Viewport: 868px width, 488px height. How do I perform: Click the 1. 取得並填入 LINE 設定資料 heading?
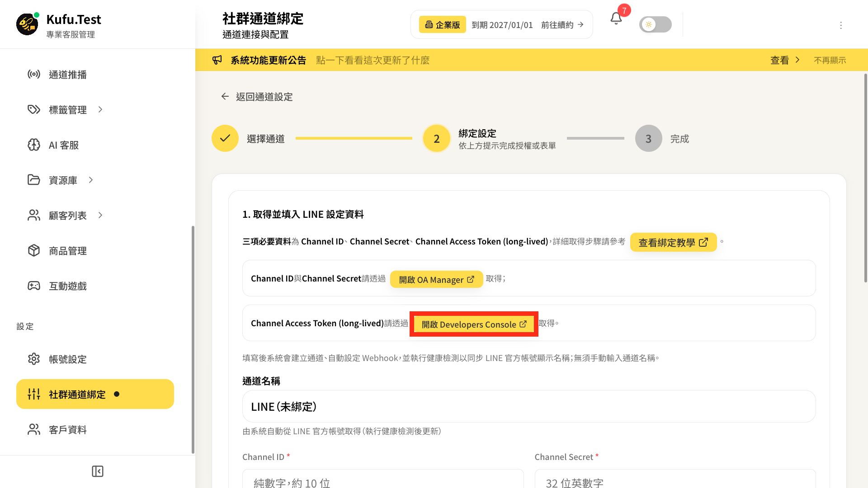303,214
